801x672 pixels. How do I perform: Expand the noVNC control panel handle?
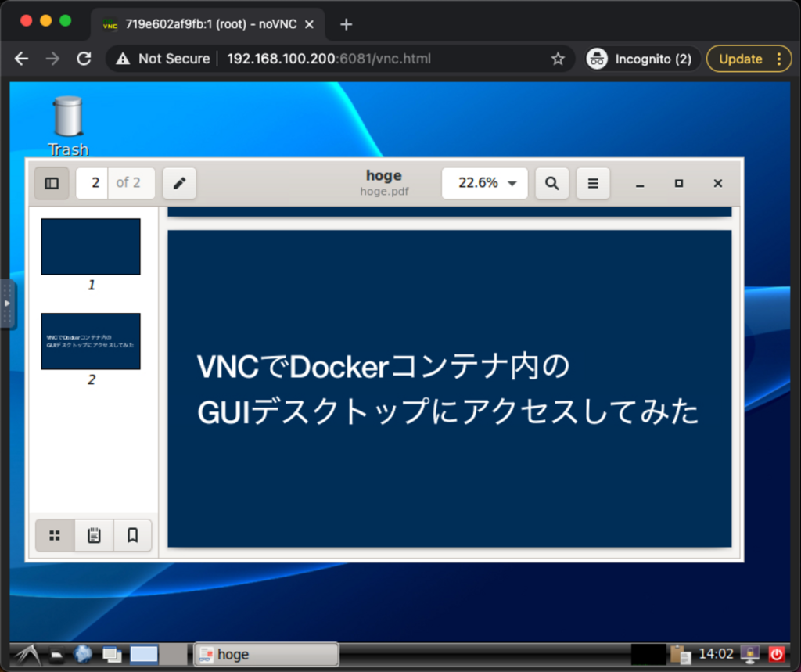point(7,304)
